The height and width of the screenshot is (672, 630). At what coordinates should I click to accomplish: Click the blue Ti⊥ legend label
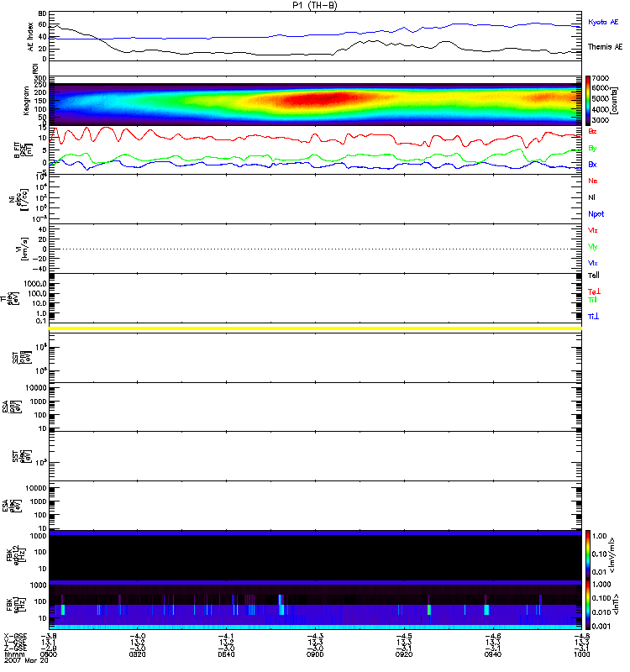click(x=594, y=317)
